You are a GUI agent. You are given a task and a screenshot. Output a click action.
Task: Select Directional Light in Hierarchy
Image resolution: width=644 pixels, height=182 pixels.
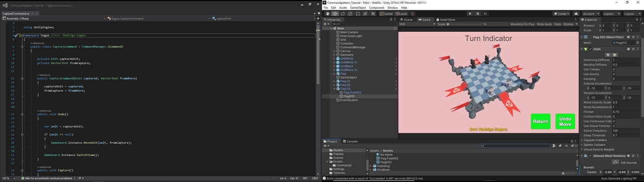point(351,36)
